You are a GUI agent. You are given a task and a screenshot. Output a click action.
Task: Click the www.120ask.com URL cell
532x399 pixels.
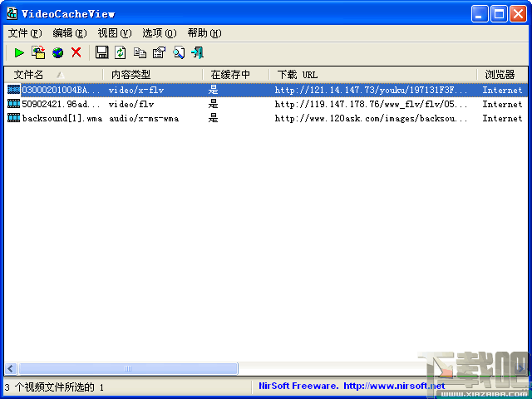(371, 118)
